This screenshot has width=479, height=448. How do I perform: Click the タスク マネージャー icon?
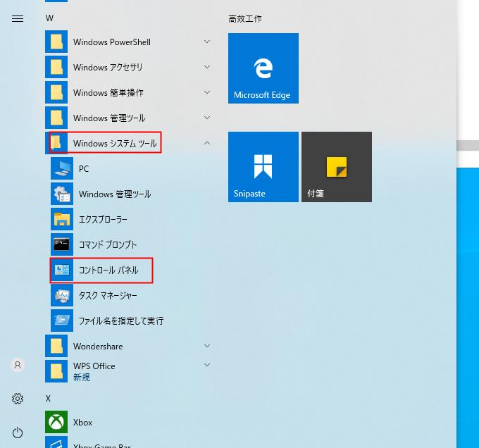(62, 295)
